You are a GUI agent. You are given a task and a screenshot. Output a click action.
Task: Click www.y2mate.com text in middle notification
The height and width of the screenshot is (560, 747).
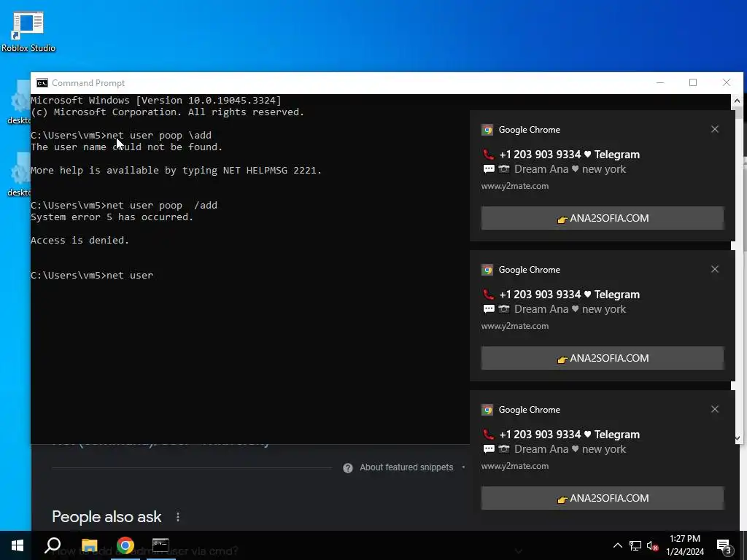point(515,326)
